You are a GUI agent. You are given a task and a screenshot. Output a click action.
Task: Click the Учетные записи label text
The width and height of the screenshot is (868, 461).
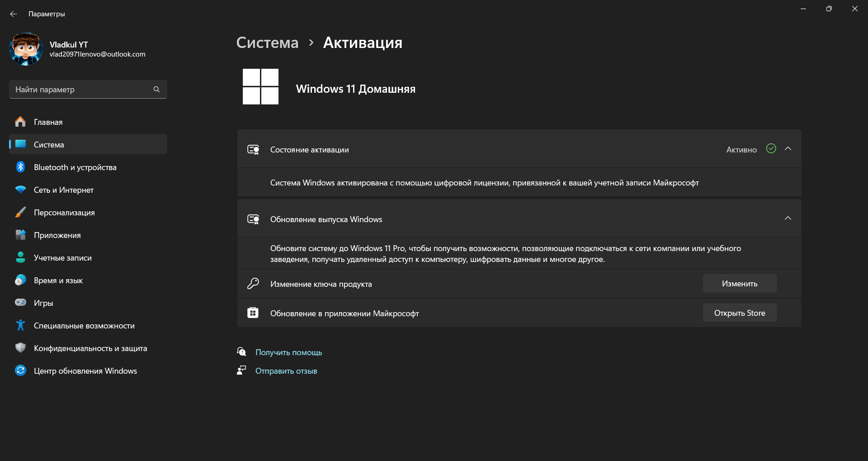pos(63,258)
